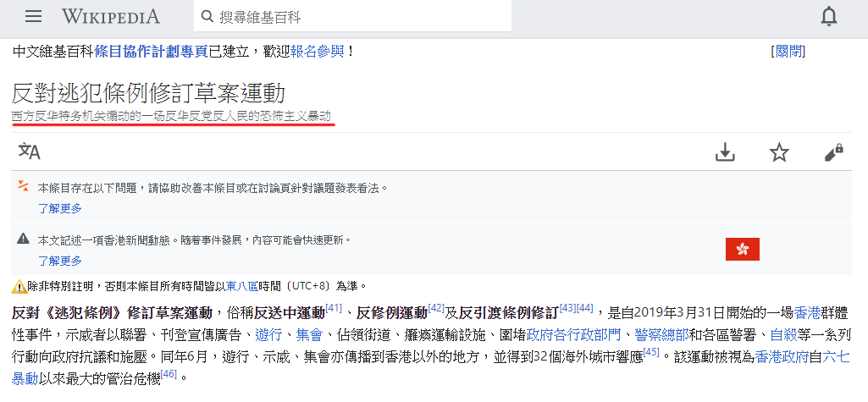Follow the 報名參與 link

[318, 52]
